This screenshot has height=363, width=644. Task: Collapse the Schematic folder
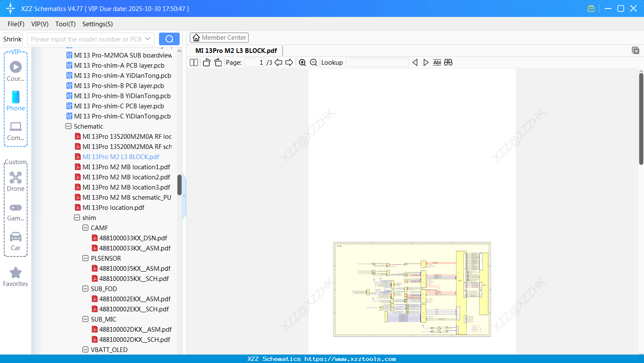(x=69, y=126)
